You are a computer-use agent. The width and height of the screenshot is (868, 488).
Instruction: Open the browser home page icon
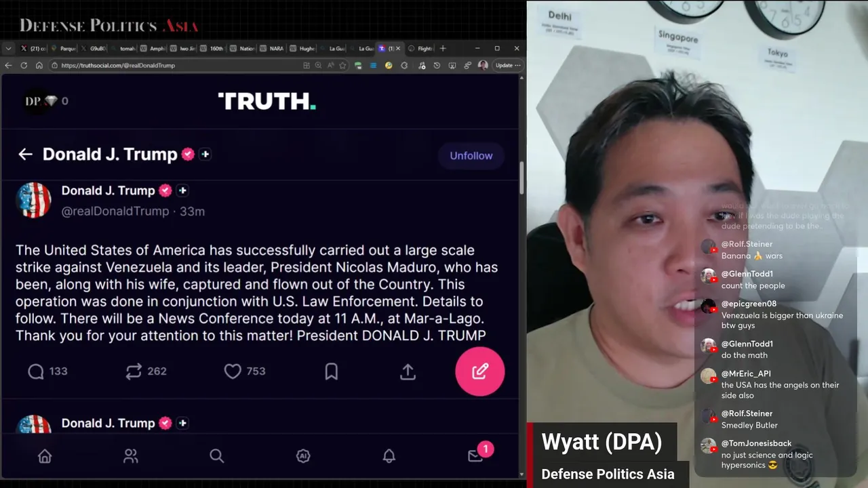click(39, 65)
